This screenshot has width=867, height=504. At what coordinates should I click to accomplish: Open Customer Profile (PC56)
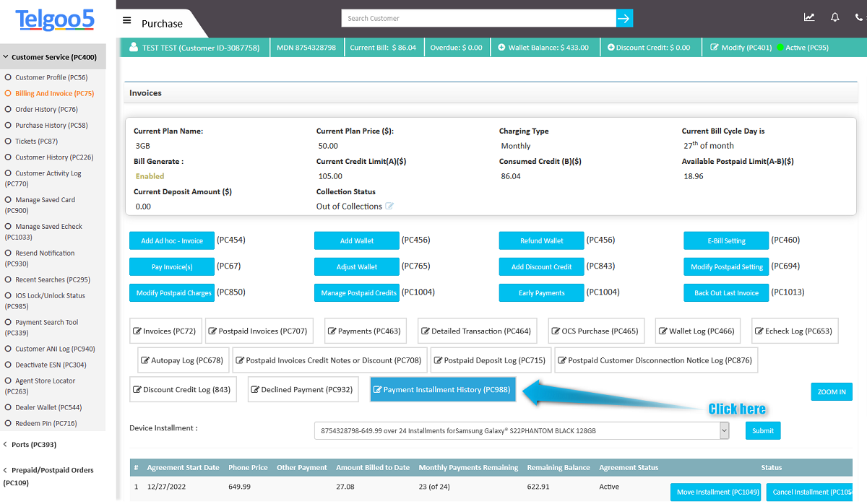click(x=51, y=77)
